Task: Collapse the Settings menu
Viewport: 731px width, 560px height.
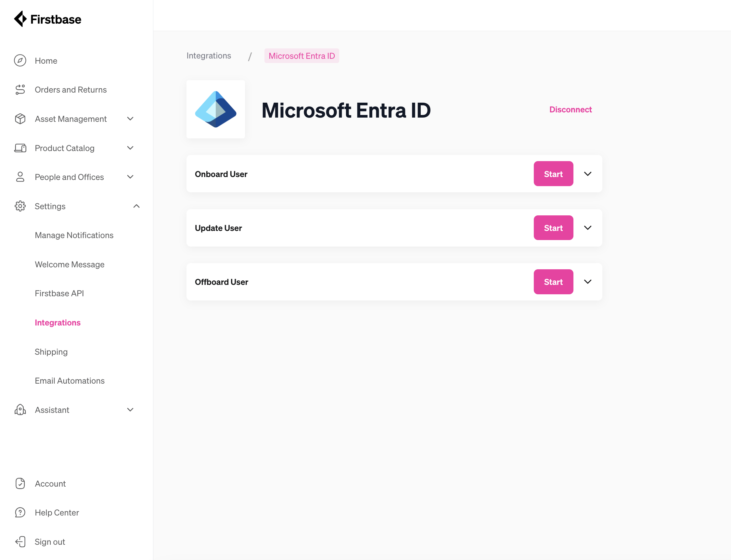Action: click(136, 206)
